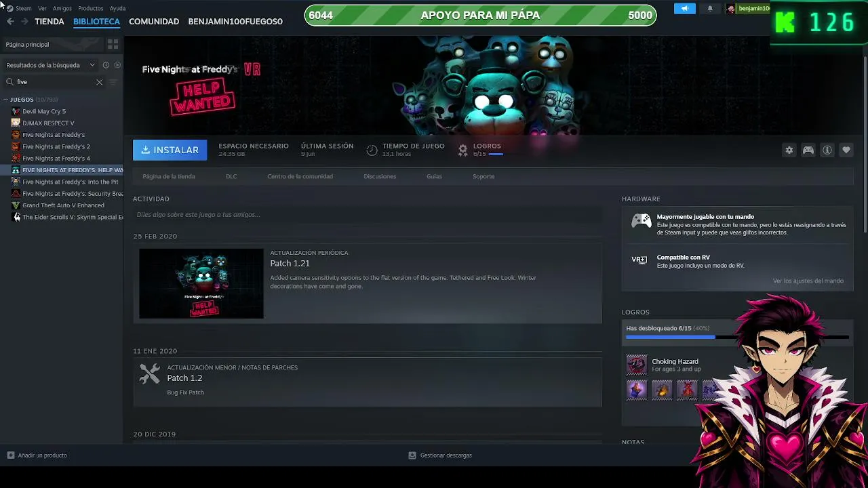Click the plus icon for Añadir un producto
The height and width of the screenshot is (488, 868).
click(10, 455)
